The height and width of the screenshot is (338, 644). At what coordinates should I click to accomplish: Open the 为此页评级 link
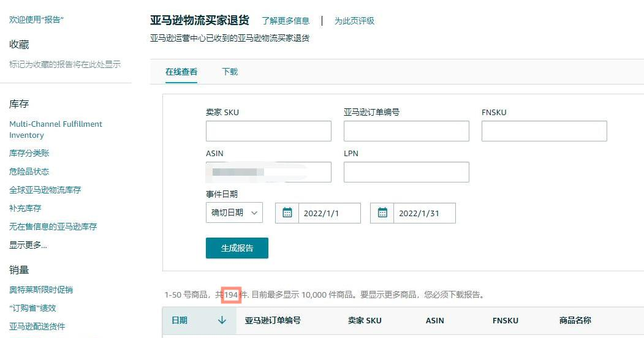354,21
